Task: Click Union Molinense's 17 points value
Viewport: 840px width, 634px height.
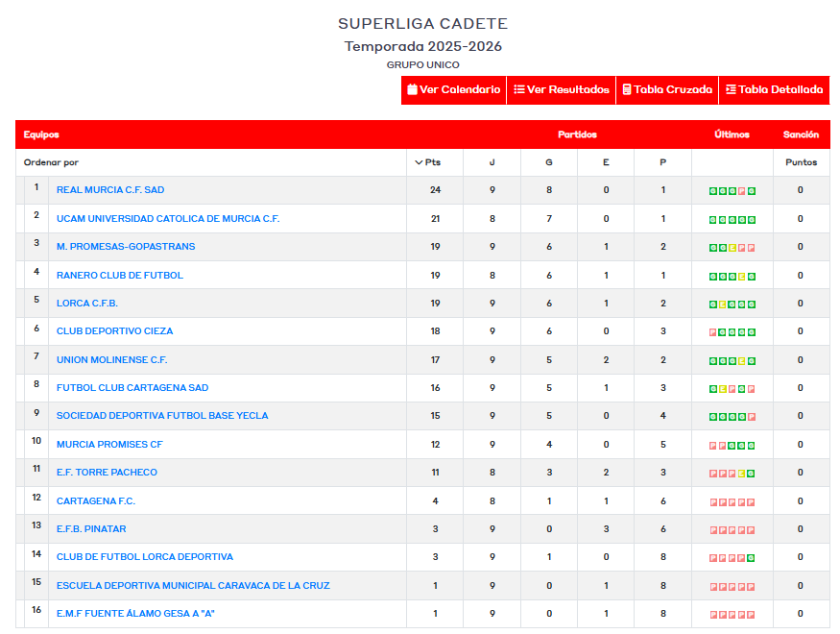Action: 435,360
